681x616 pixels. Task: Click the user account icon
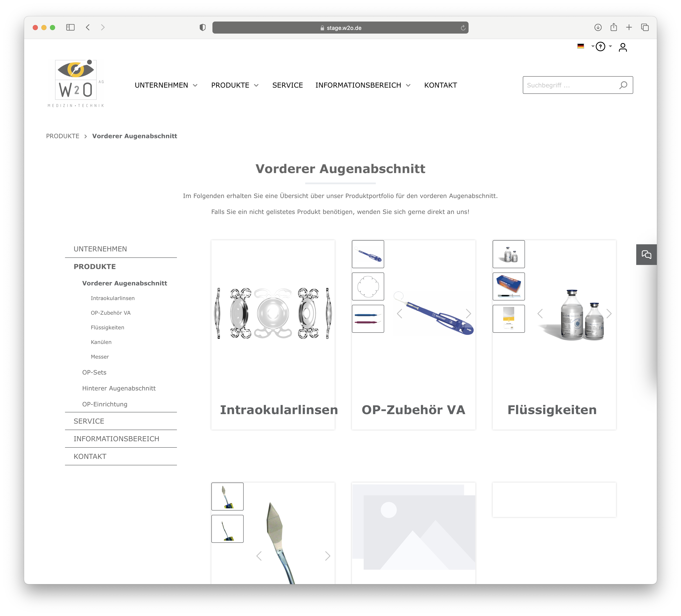pos(622,47)
